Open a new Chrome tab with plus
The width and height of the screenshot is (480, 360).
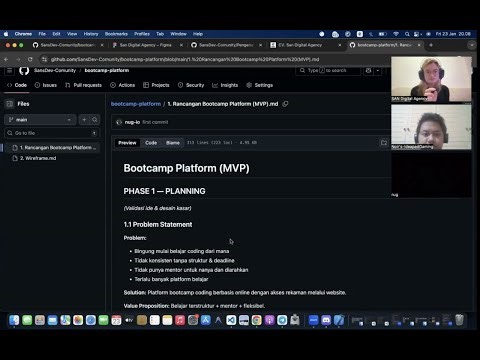pos(431,45)
